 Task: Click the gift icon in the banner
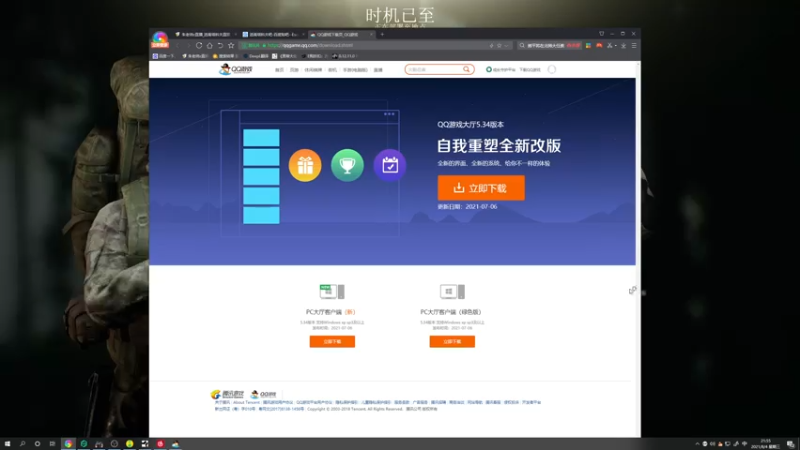click(305, 165)
